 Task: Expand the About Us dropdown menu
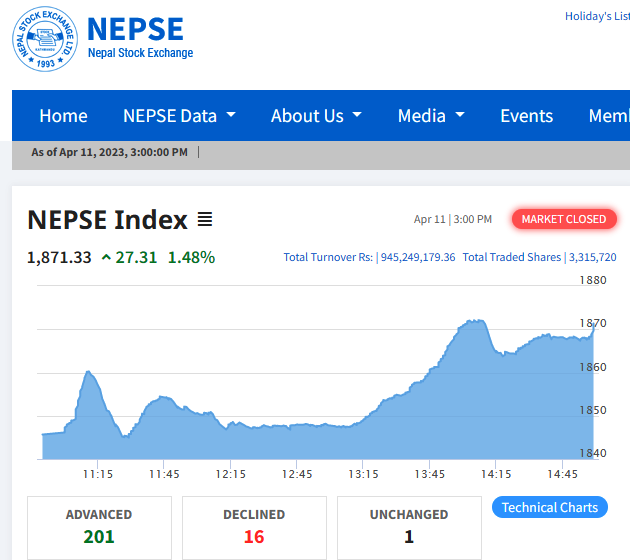click(315, 116)
